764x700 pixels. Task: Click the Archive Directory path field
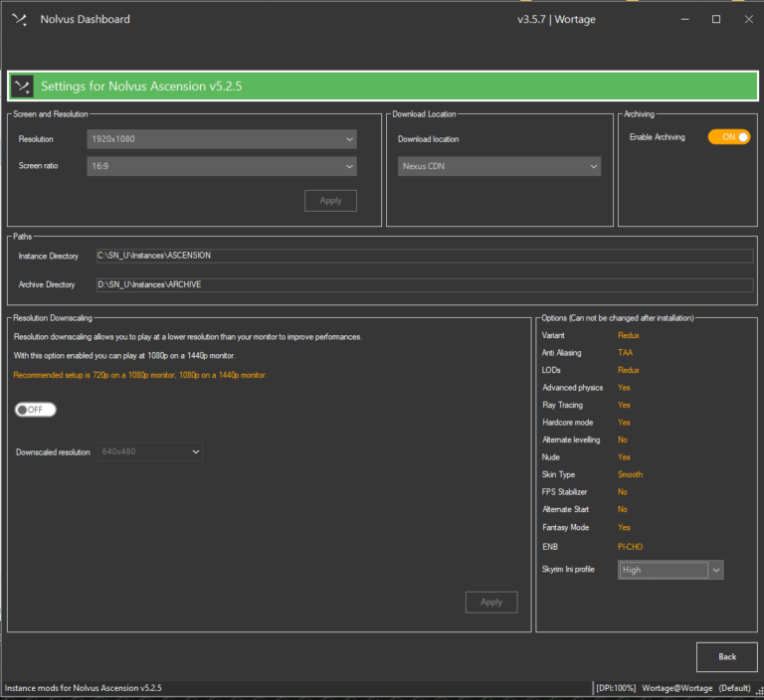click(x=424, y=284)
